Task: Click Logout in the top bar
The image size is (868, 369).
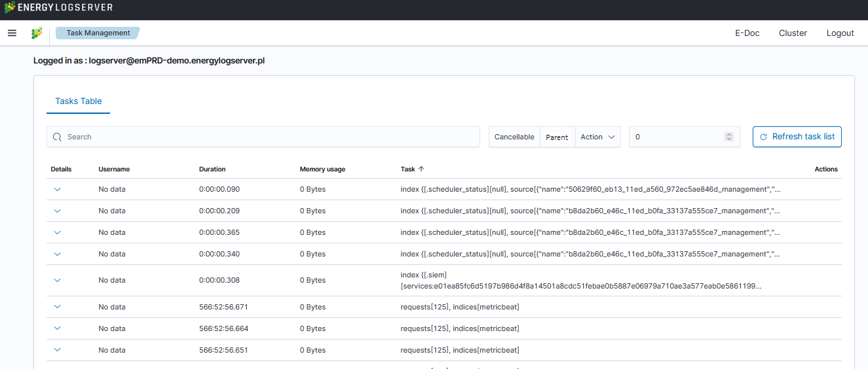Action: (840, 33)
